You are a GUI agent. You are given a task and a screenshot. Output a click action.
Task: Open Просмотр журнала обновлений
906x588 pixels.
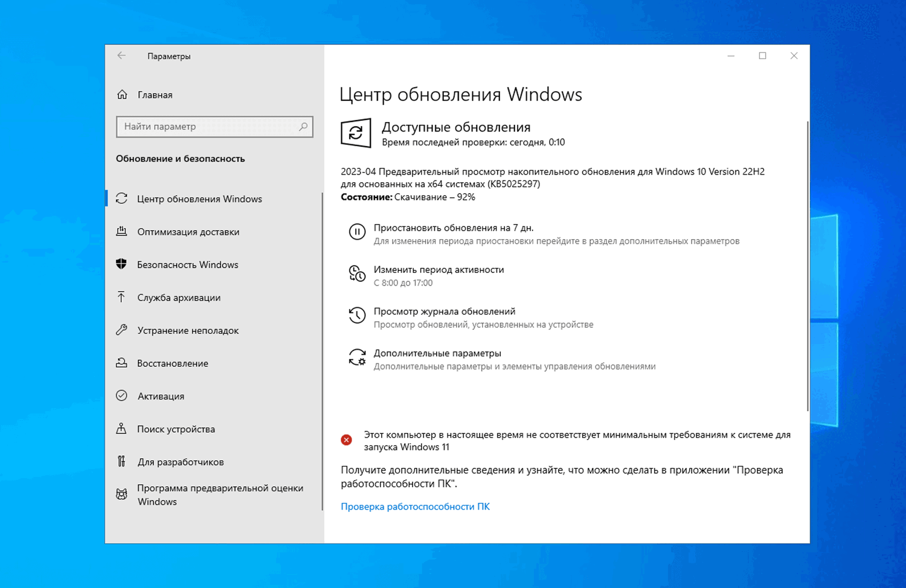[x=445, y=311]
